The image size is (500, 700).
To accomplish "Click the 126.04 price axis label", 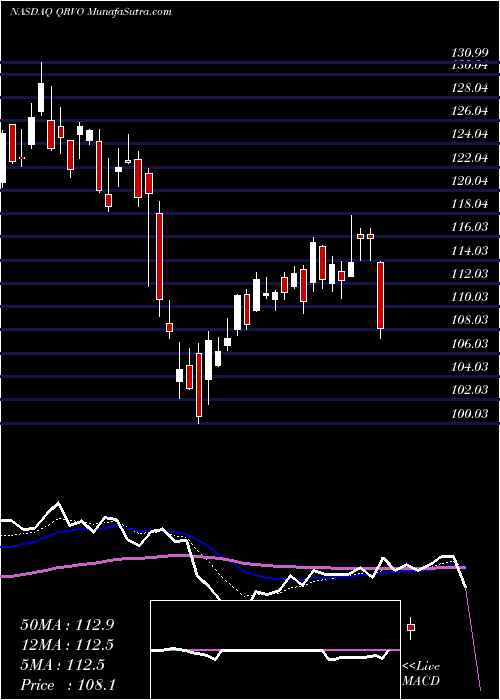I will click(470, 111).
